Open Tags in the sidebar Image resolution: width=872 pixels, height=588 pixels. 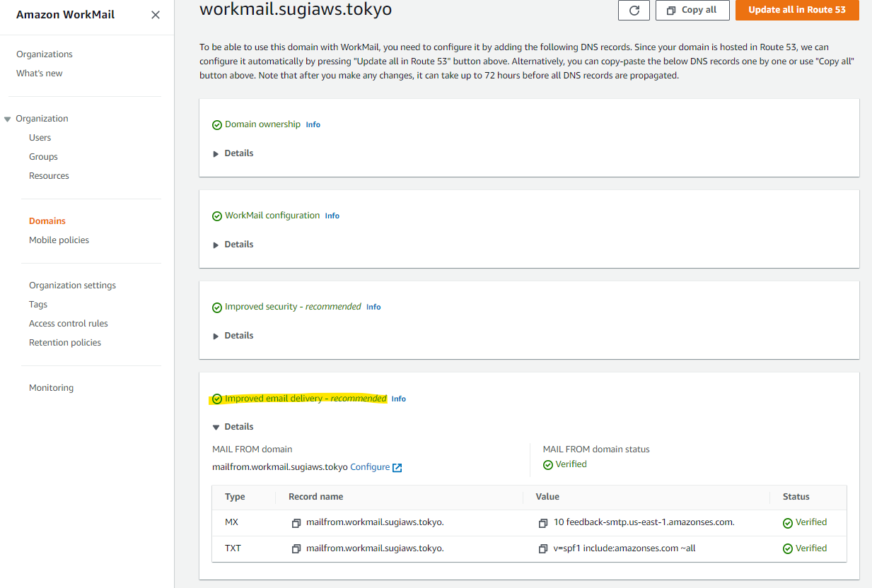tap(38, 305)
